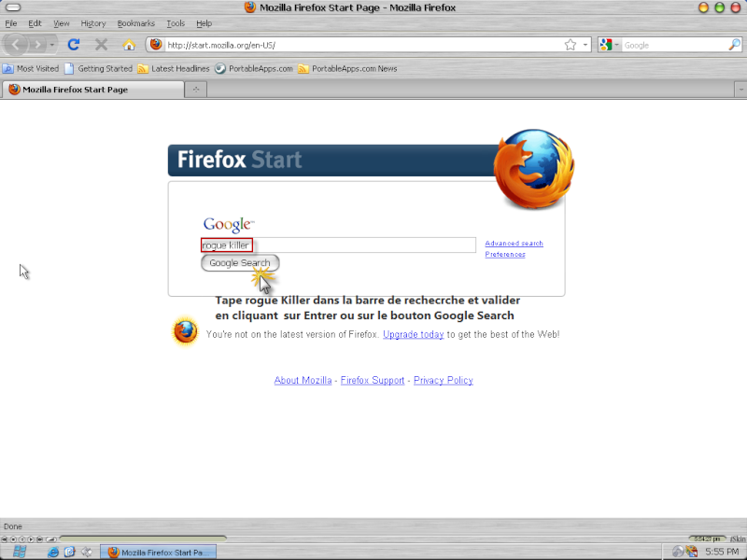Click the 5:55 PM system clock
This screenshot has height=560, width=747.
723,552
